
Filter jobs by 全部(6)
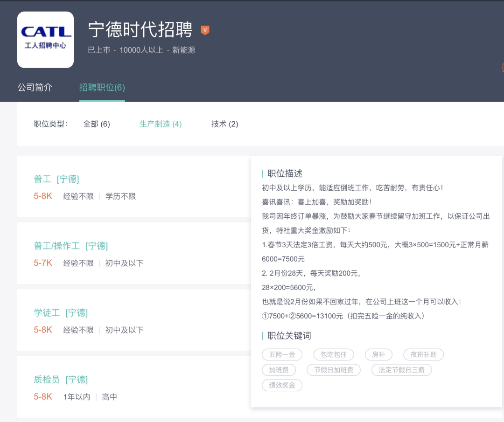point(96,124)
